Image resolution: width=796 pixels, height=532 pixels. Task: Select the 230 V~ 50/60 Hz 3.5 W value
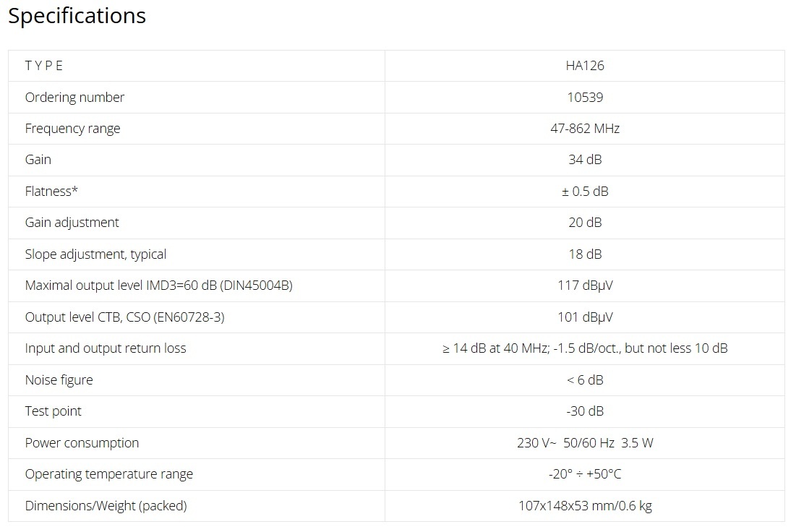(585, 443)
